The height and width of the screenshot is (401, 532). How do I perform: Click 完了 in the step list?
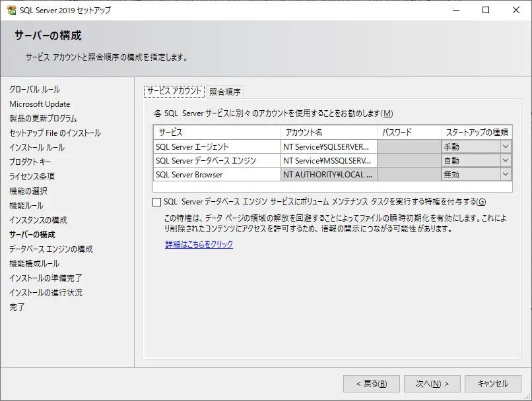coord(17,307)
